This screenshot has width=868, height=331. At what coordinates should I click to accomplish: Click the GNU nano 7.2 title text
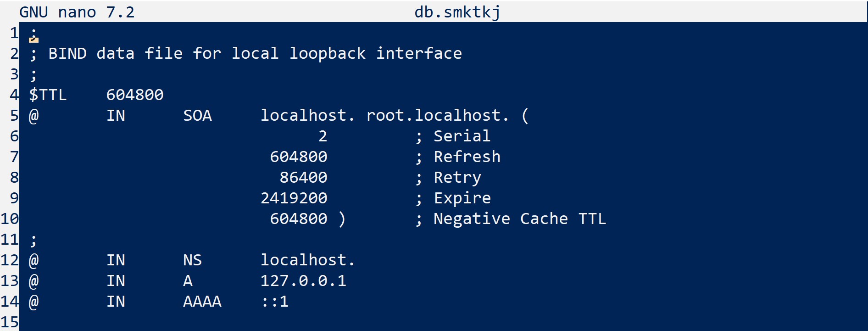click(77, 12)
